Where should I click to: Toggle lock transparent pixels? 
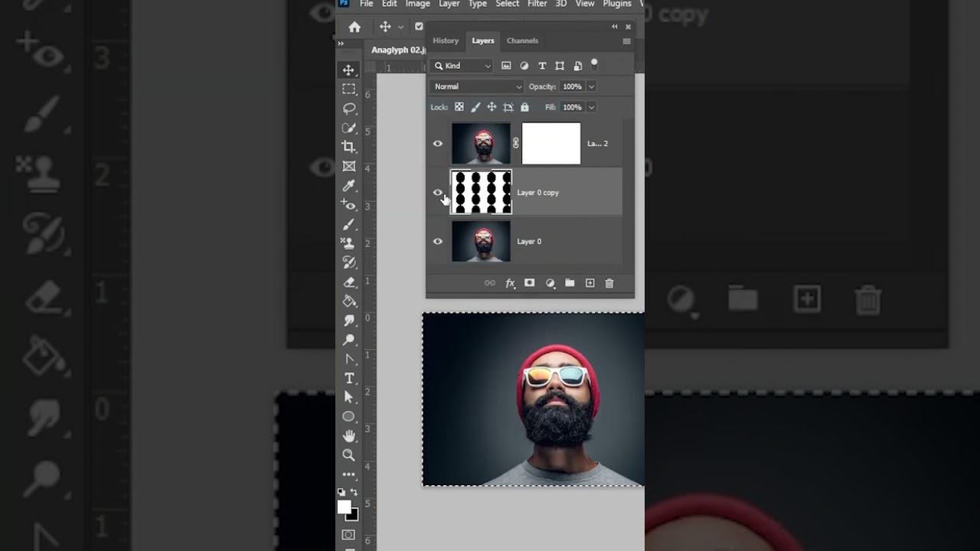(x=459, y=107)
